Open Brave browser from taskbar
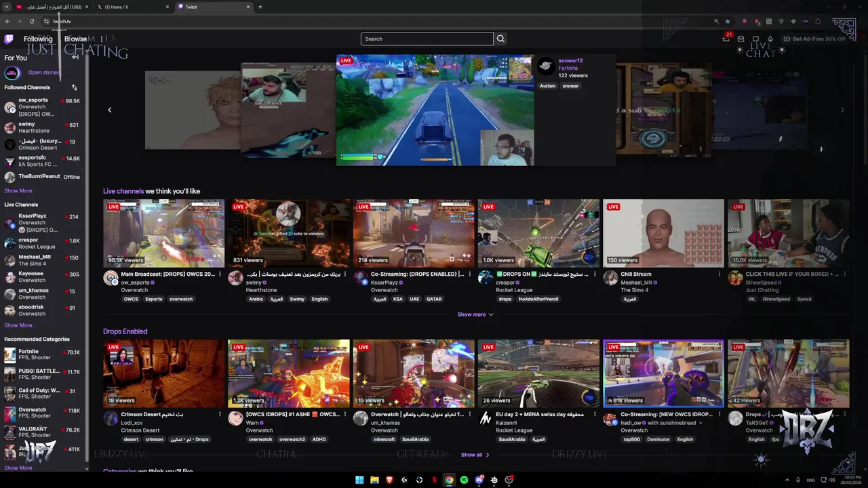The height and width of the screenshot is (488, 868). pyautogui.click(x=389, y=480)
